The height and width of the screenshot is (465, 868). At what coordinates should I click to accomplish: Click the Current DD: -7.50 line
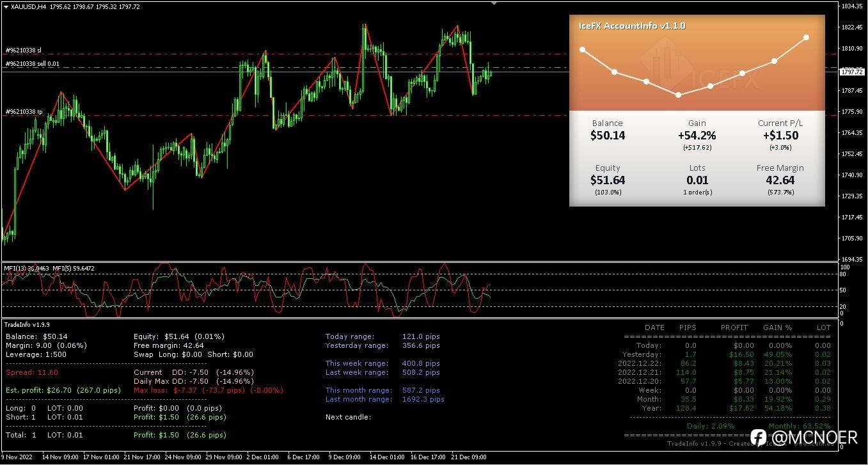coord(193,372)
